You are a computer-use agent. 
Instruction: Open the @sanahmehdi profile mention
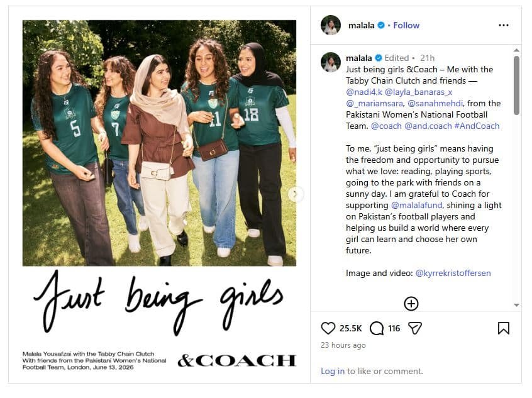point(435,103)
